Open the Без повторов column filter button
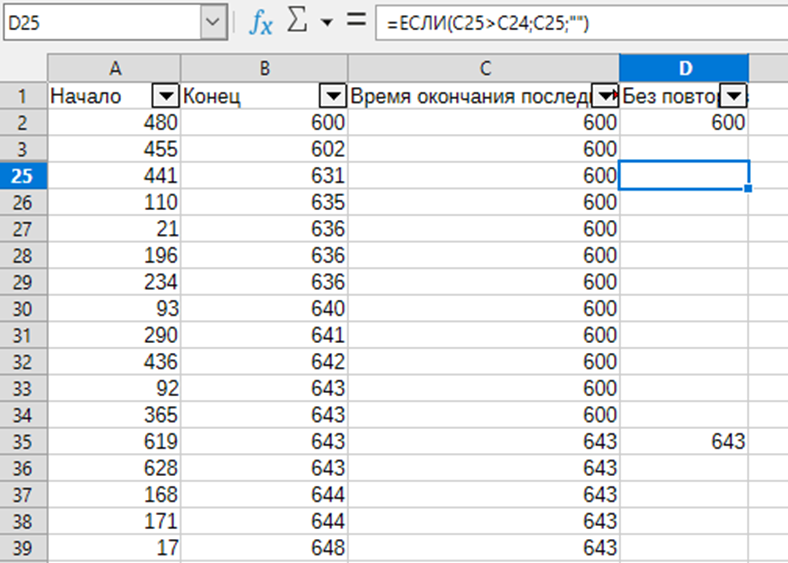 [736, 96]
